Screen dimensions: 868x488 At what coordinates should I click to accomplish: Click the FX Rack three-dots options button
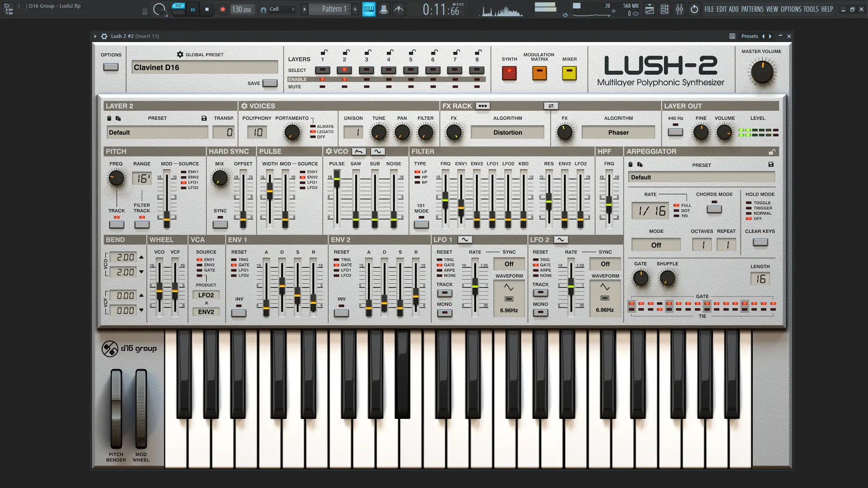point(482,106)
